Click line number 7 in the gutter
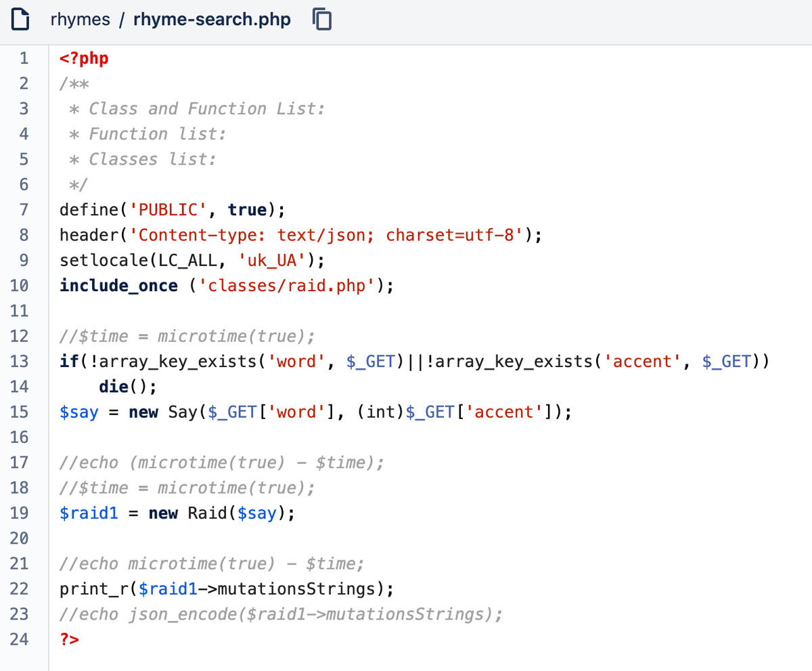The width and height of the screenshot is (812, 671). tap(24, 210)
